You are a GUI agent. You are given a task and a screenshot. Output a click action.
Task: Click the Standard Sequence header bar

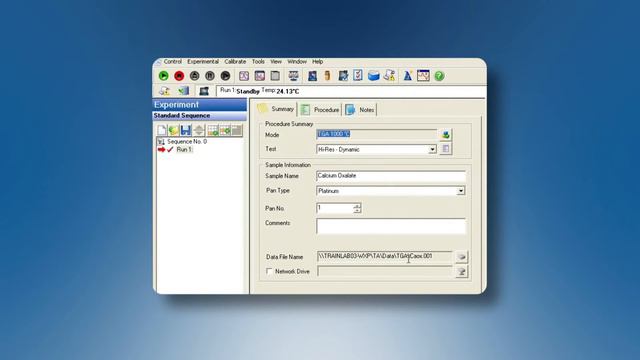200,116
